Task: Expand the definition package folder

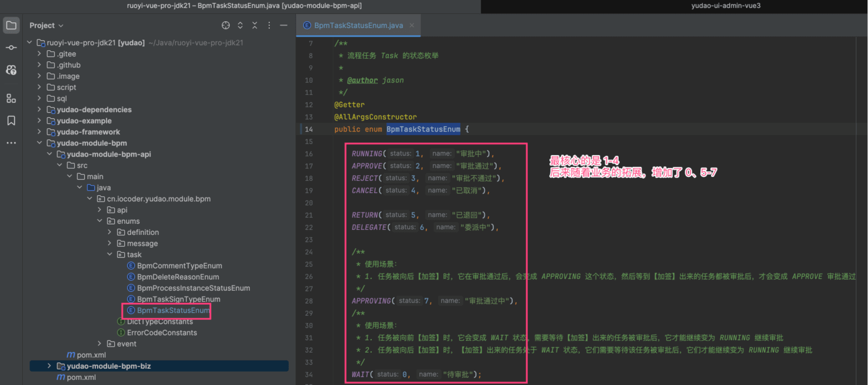Action: tap(109, 232)
